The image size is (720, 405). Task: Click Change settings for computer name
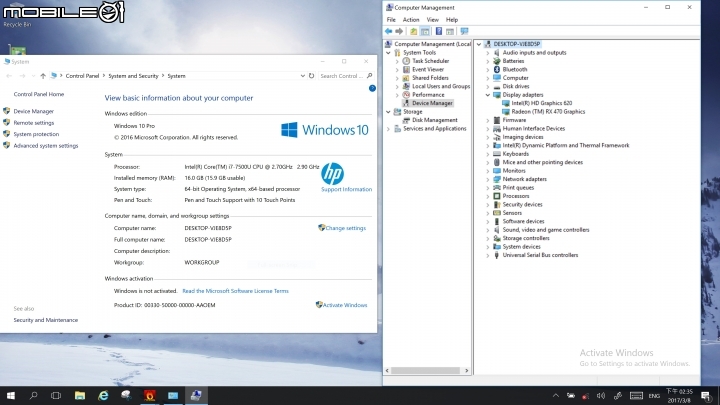(x=345, y=228)
